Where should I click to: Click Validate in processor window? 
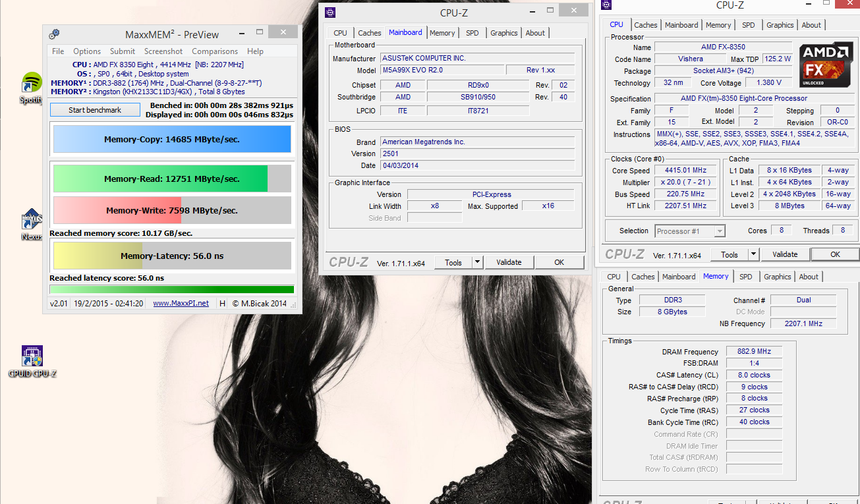point(785,254)
